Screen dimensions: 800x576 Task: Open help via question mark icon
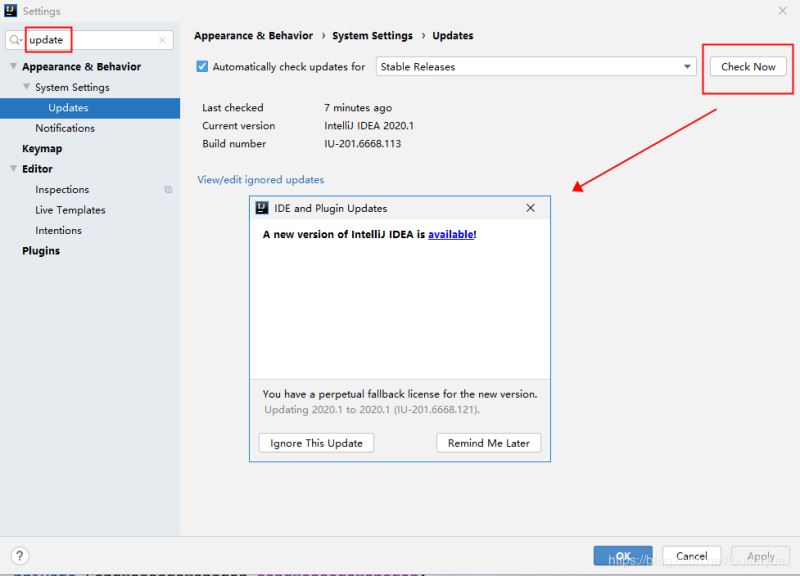[19, 555]
